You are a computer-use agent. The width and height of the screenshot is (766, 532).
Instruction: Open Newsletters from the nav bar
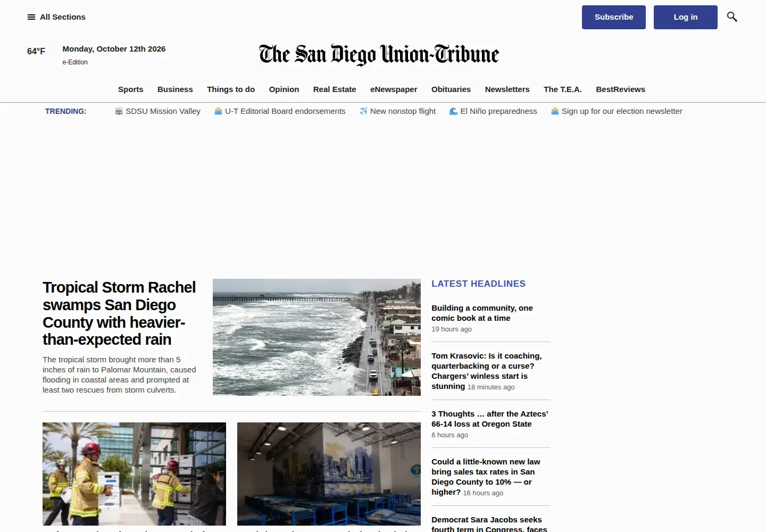[x=507, y=89]
